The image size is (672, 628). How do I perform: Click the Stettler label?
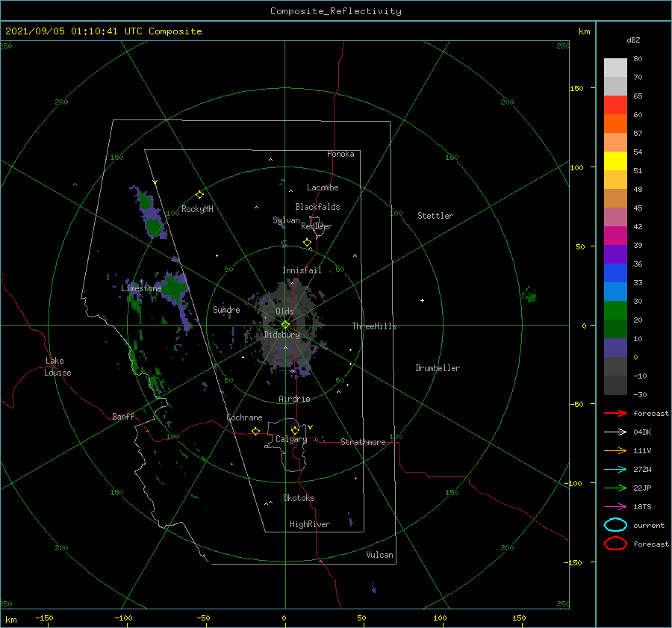[435, 216]
